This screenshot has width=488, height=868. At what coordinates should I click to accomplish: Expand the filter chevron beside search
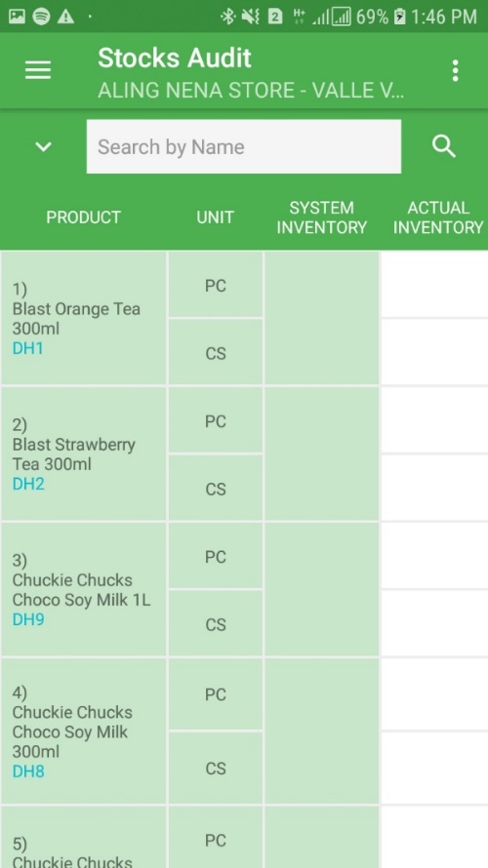tap(43, 146)
